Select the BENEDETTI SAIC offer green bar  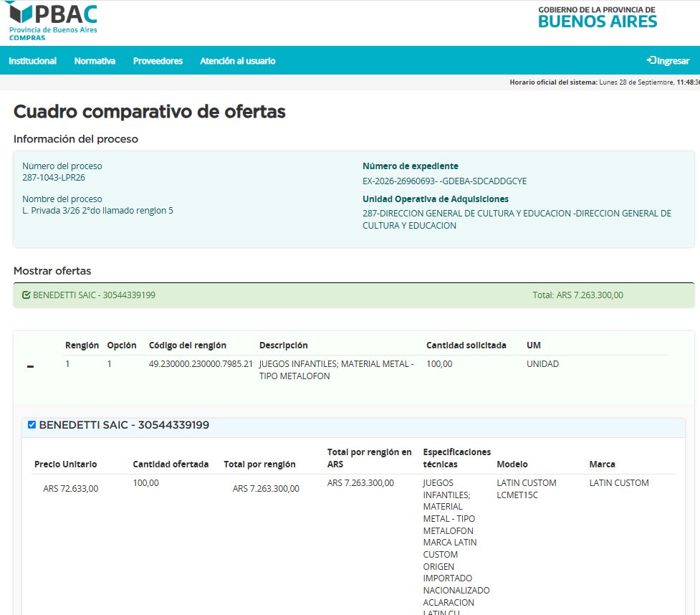pyautogui.click(x=353, y=295)
